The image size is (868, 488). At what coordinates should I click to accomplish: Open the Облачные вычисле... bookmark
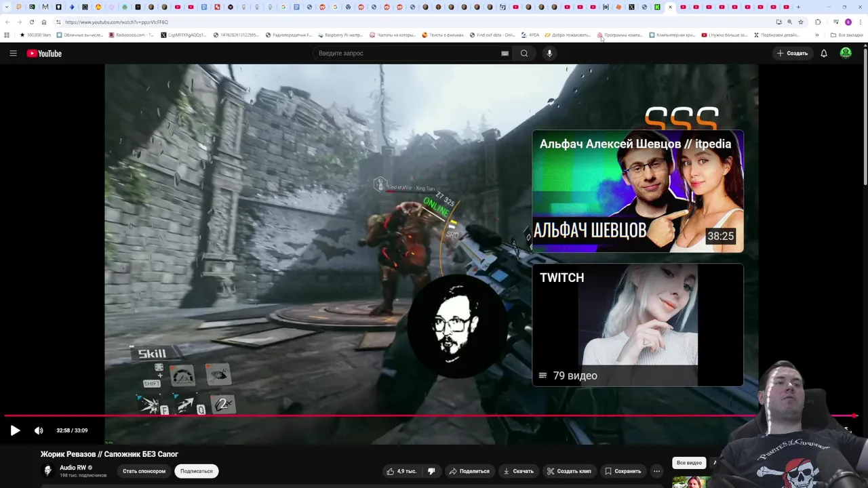point(80,35)
